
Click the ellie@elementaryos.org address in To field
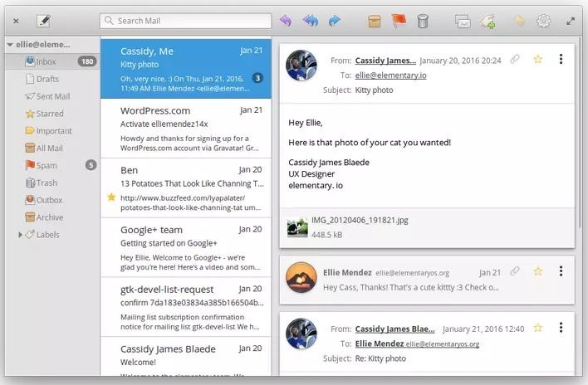tap(442, 344)
